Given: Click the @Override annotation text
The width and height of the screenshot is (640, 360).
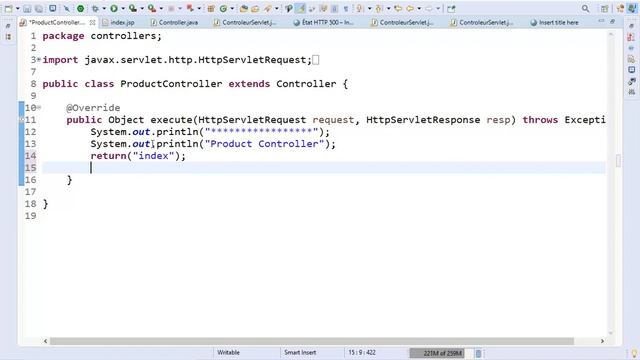Looking at the screenshot, I should [x=93, y=108].
